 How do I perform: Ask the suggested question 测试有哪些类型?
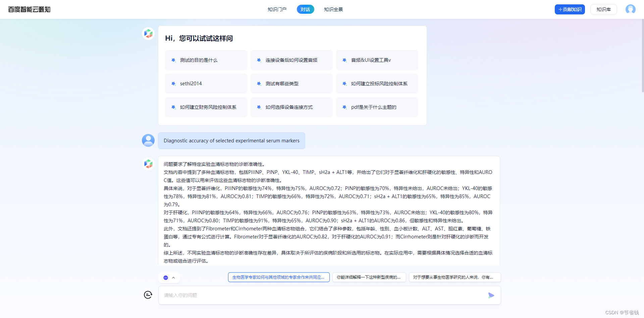pyautogui.click(x=291, y=84)
